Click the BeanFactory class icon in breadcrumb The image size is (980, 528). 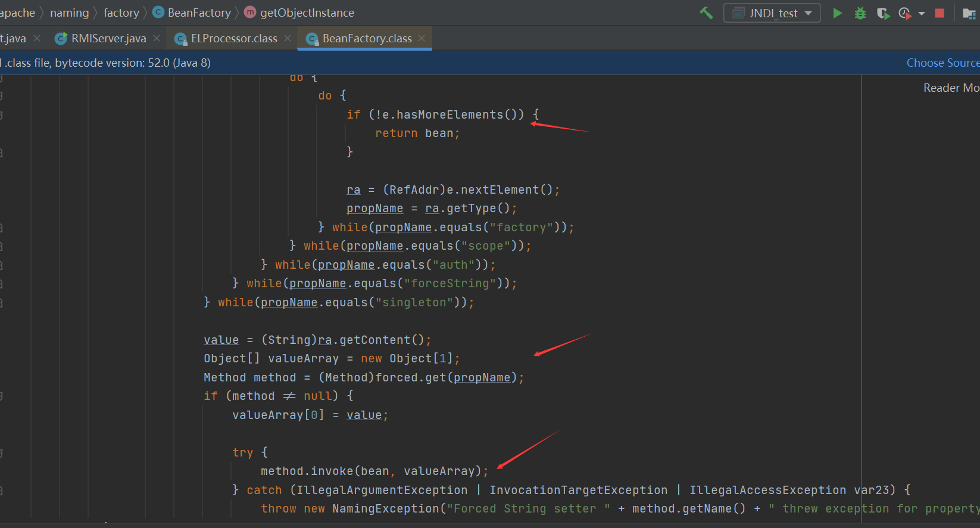pos(158,13)
